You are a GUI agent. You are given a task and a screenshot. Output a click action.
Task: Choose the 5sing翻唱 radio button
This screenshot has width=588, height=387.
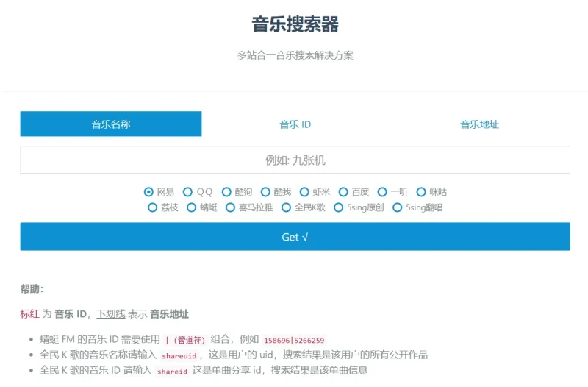397,207
